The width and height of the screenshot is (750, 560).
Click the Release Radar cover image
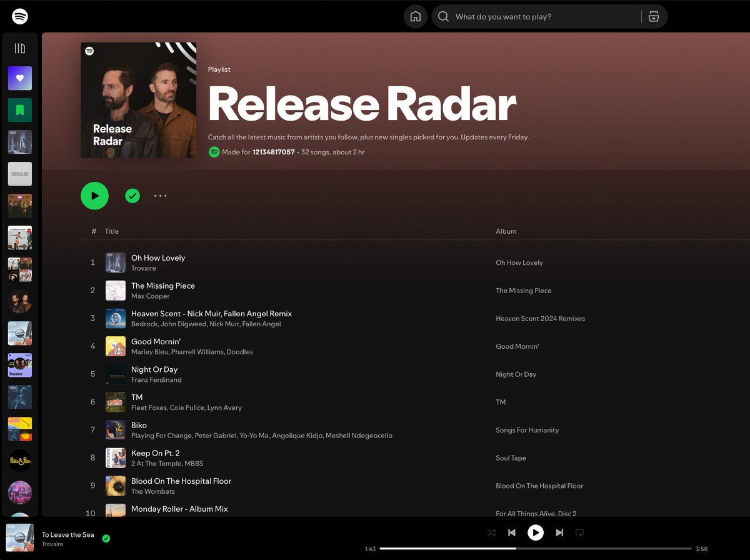(138, 100)
